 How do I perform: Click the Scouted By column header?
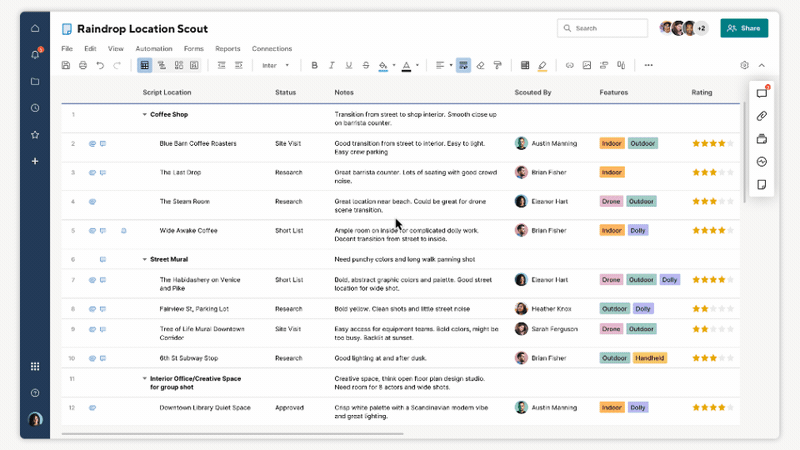tap(533, 92)
